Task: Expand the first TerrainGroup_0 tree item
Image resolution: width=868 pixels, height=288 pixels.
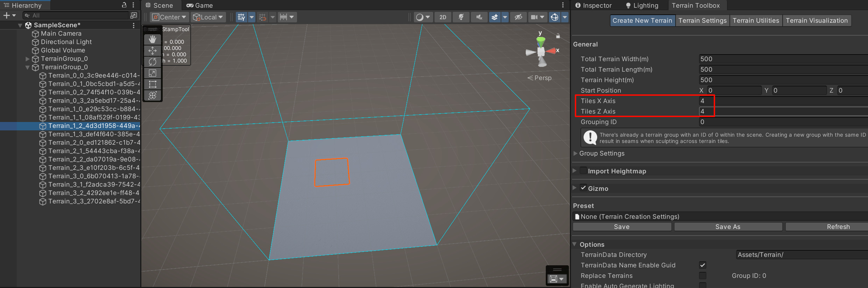Action: (x=28, y=59)
